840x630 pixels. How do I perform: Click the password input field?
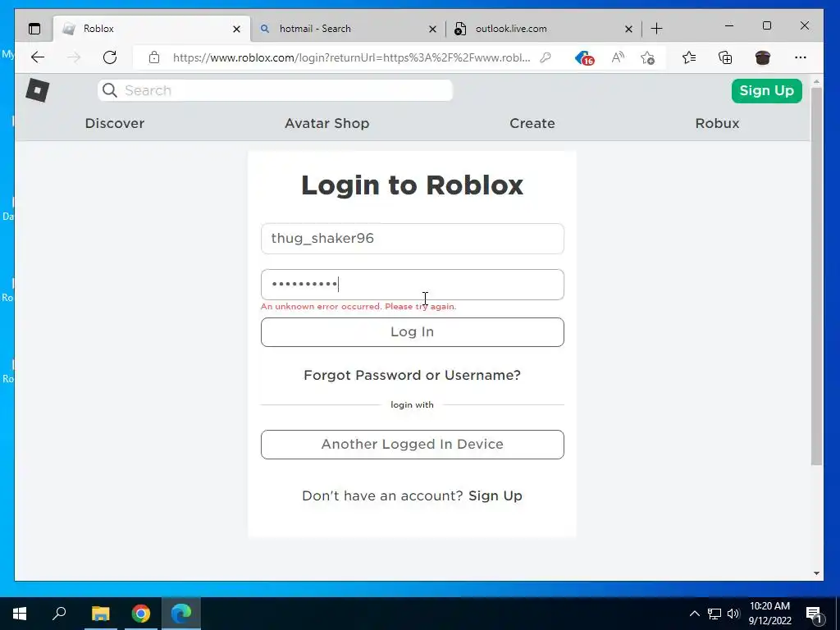[412, 285]
